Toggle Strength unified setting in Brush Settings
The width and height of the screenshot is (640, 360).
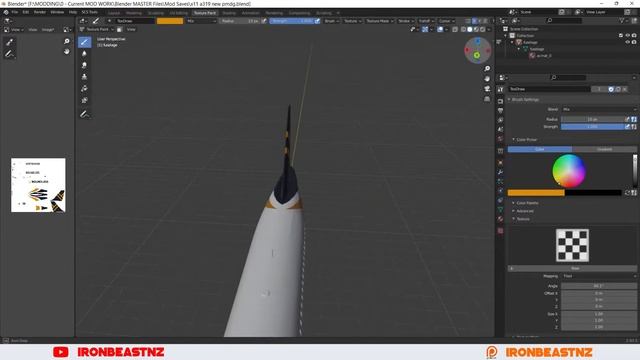click(x=634, y=127)
